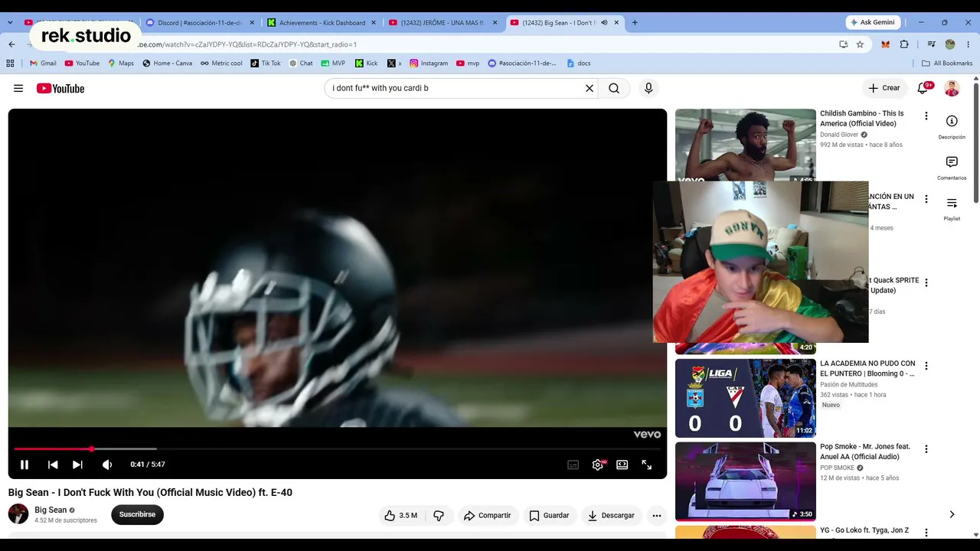980x551 pixels.
Task: Go back with the browser arrow
Action: tap(11, 44)
